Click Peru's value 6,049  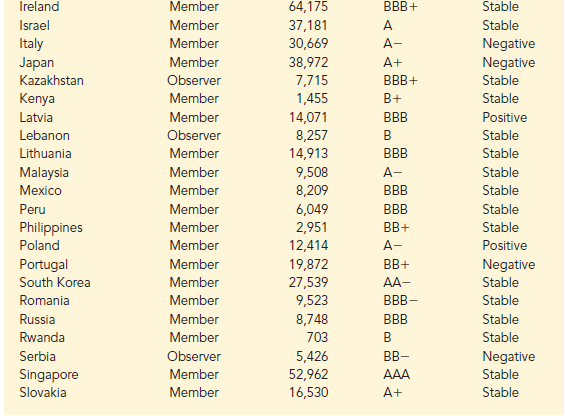312,210
